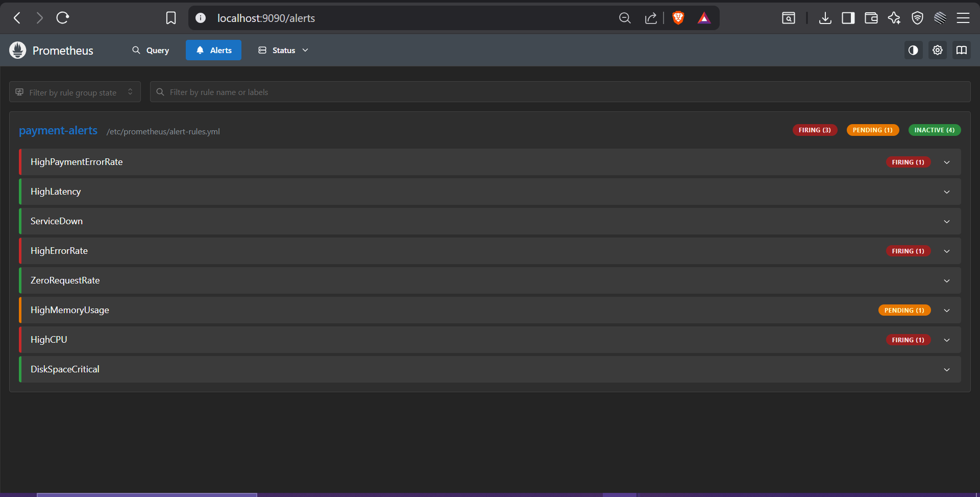Open Brave Shields lion icon
Image resolution: width=980 pixels, height=497 pixels.
pos(678,18)
